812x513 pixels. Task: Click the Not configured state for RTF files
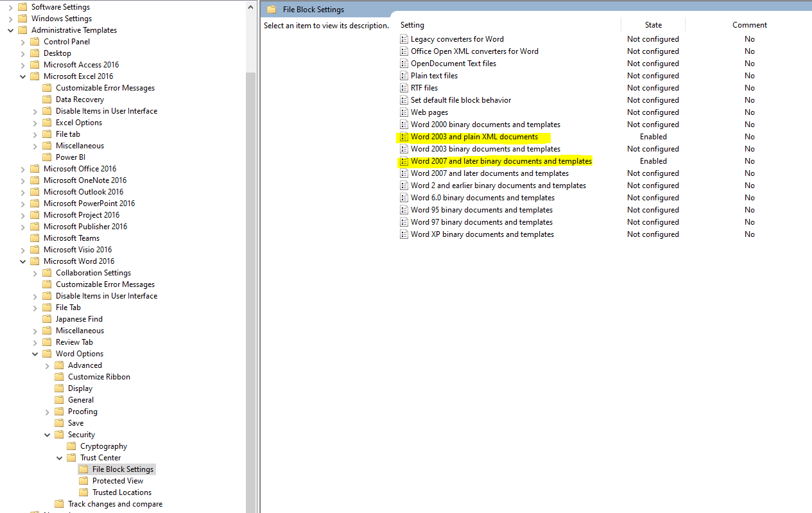tap(653, 88)
